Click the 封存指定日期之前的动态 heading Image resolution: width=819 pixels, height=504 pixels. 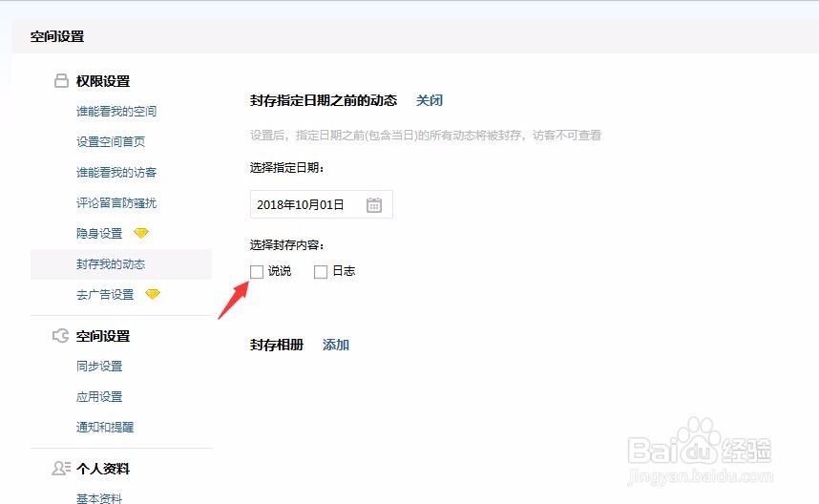tap(324, 100)
